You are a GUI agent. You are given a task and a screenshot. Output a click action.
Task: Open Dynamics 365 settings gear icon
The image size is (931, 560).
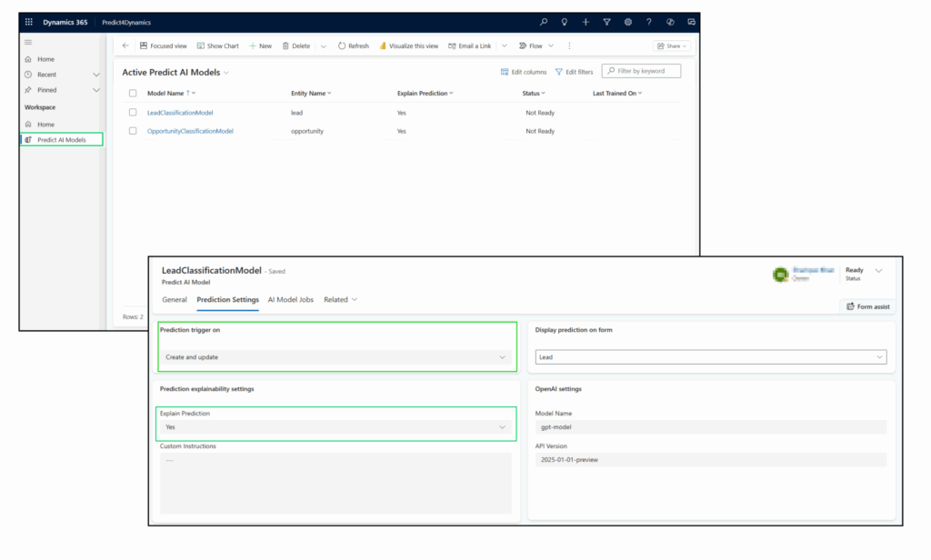tap(627, 22)
